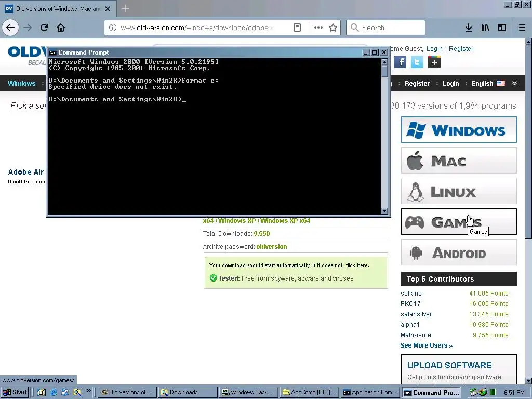
Task: Click the green CPU meter tray icon
Action: [493, 393]
